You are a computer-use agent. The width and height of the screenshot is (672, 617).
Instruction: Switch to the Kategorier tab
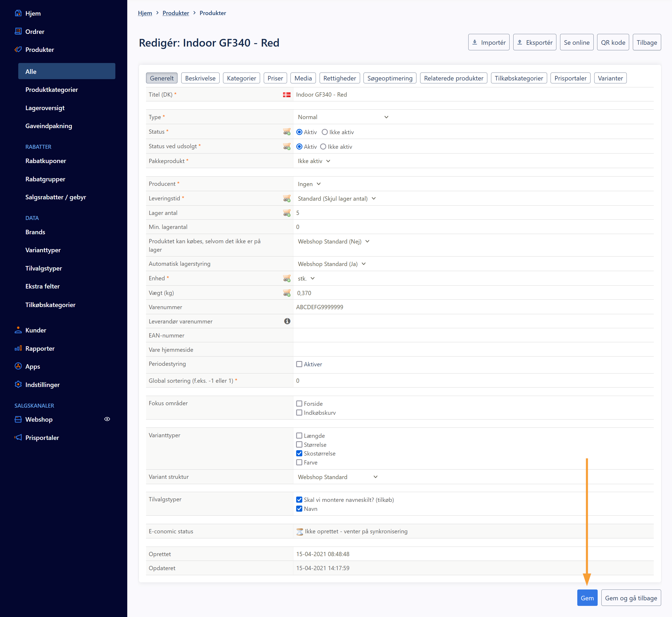tap(241, 78)
